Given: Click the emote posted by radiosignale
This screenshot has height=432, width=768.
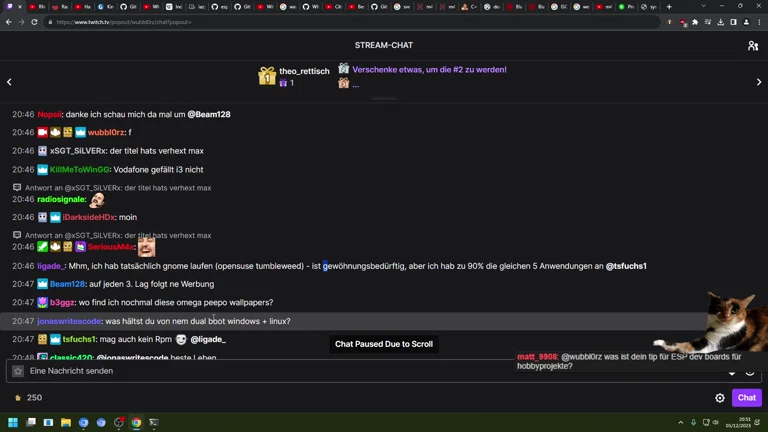Looking at the screenshot, I should click(x=97, y=199).
